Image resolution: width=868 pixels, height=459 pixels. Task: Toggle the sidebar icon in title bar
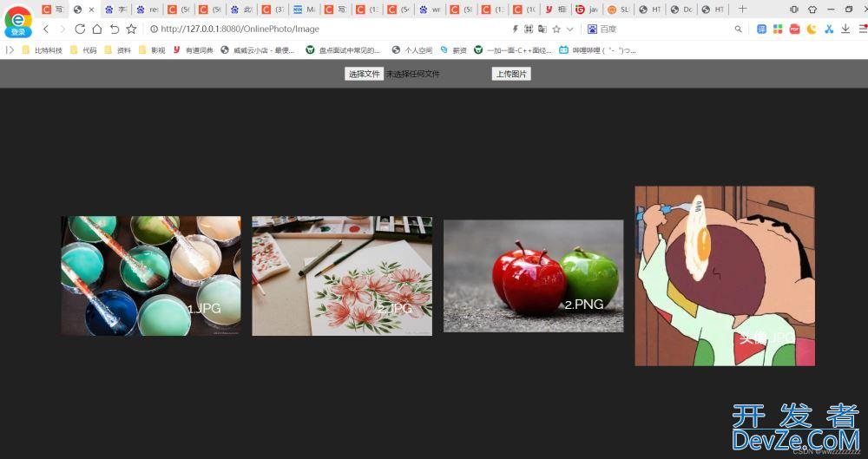(x=794, y=10)
